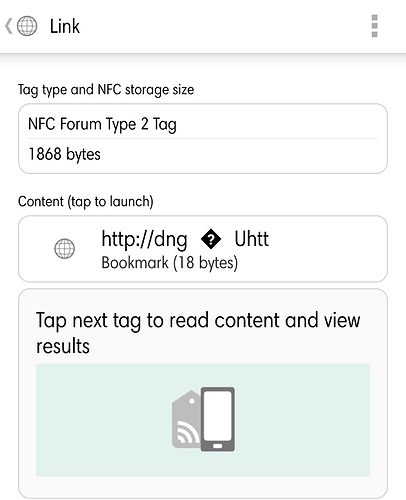The height and width of the screenshot is (500, 406).
Task: Tap the word results in instruction card
Action: 63,346
